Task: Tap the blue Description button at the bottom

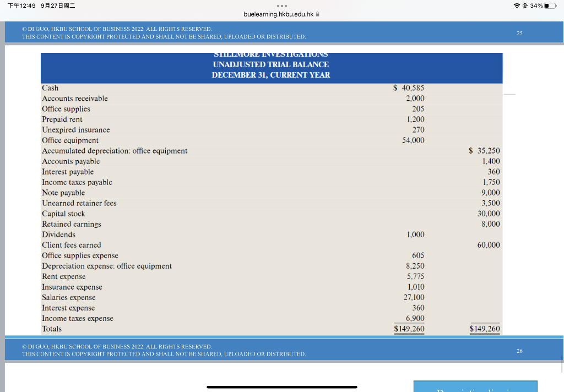Action: coord(475,388)
